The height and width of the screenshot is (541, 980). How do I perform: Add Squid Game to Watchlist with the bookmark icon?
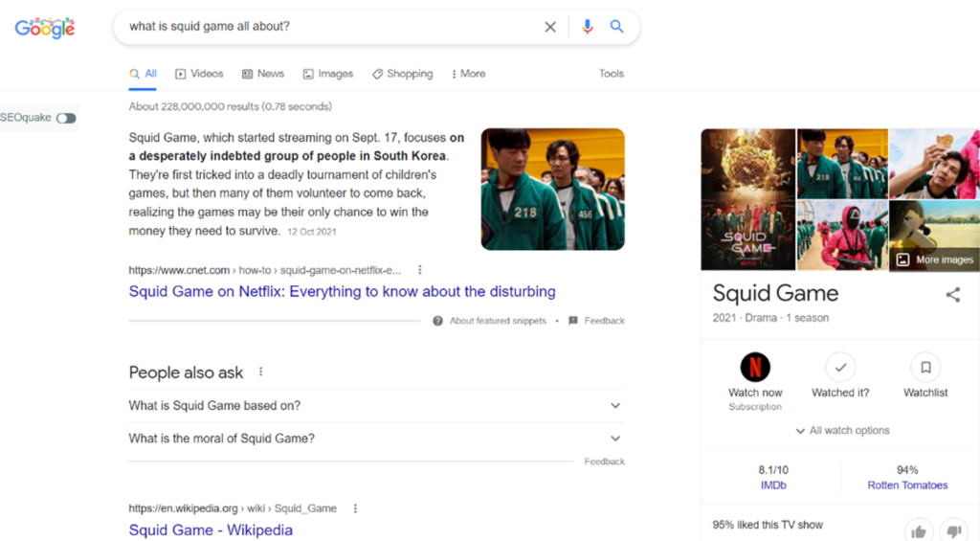[x=925, y=367]
